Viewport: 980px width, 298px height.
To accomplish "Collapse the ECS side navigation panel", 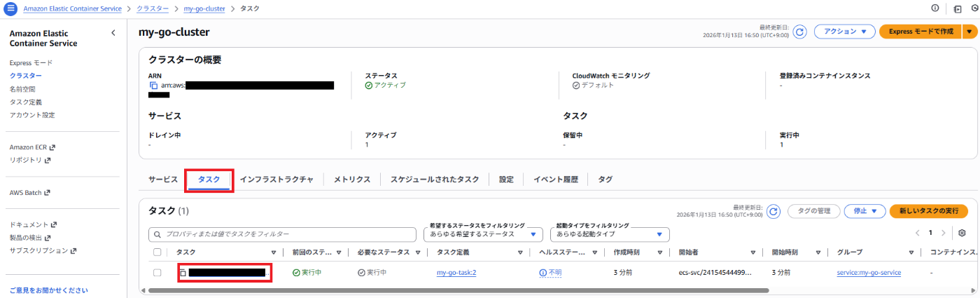I will tap(113, 33).
